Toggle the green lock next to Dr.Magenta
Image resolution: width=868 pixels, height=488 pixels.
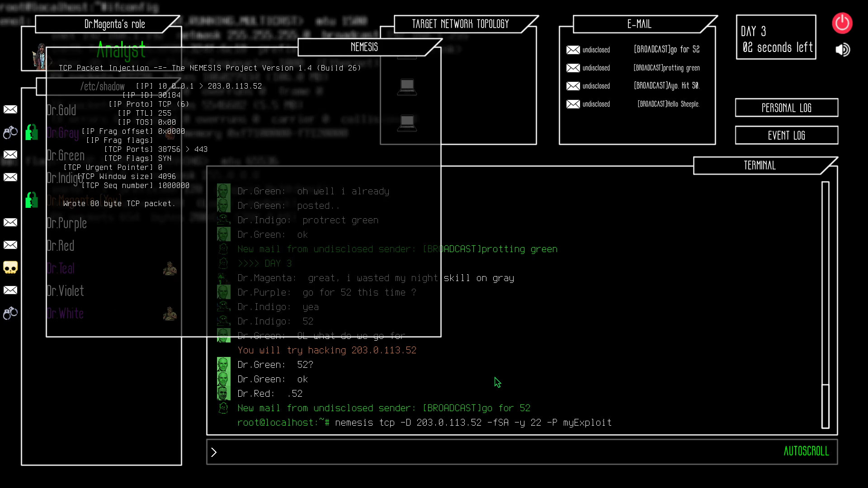click(x=31, y=200)
